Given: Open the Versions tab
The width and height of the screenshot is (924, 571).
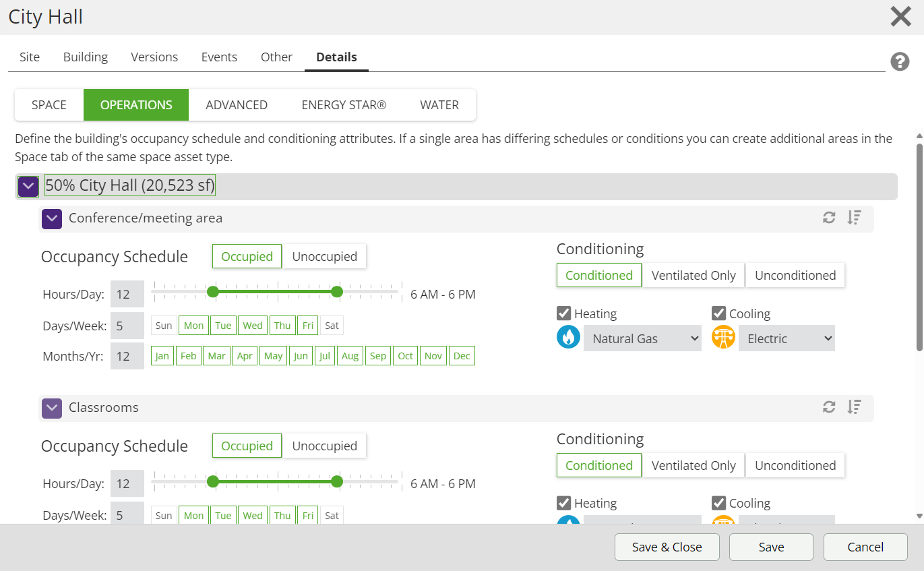Looking at the screenshot, I should pyautogui.click(x=154, y=57).
